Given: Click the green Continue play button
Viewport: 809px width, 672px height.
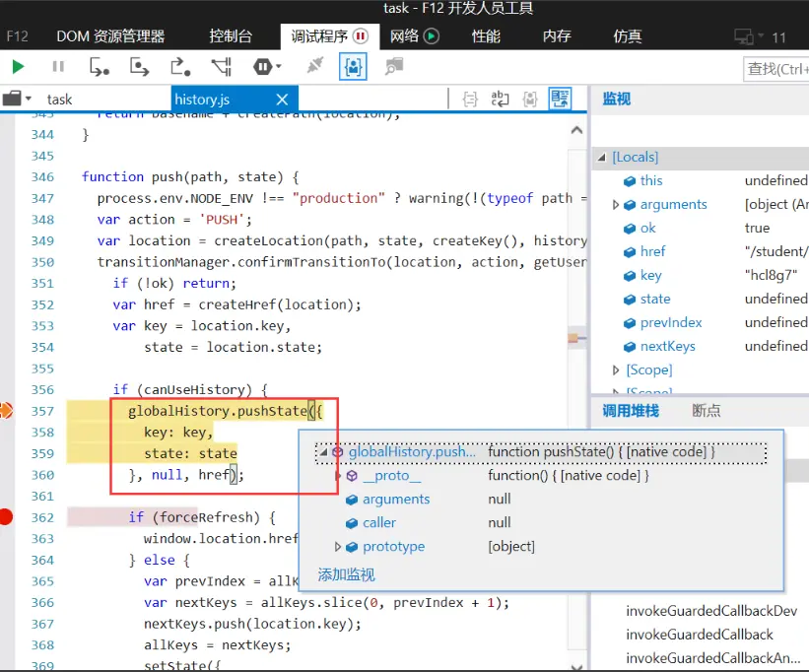Looking at the screenshot, I should tap(18, 67).
